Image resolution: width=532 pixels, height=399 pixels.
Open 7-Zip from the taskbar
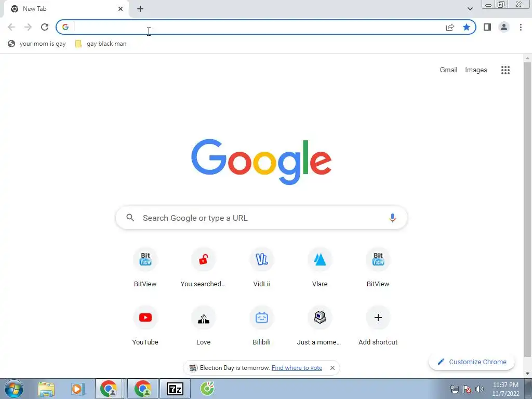175,389
